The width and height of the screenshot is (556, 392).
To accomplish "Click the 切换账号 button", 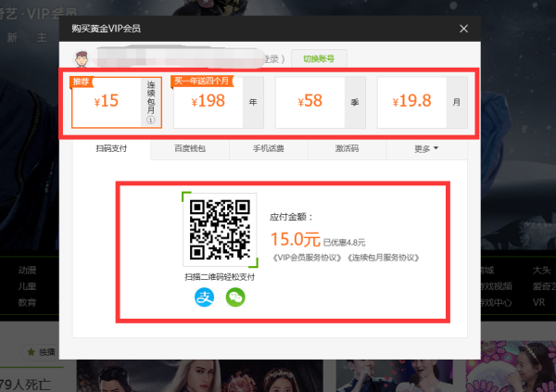I will tap(319, 59).
